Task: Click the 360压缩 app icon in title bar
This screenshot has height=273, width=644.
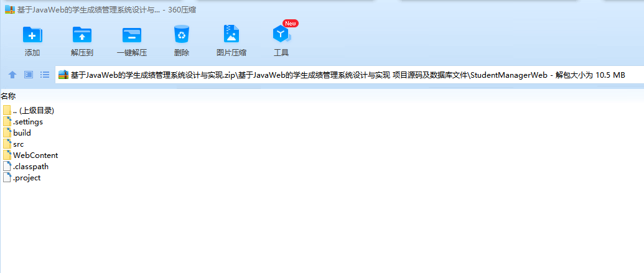Action: coord(10,10)
